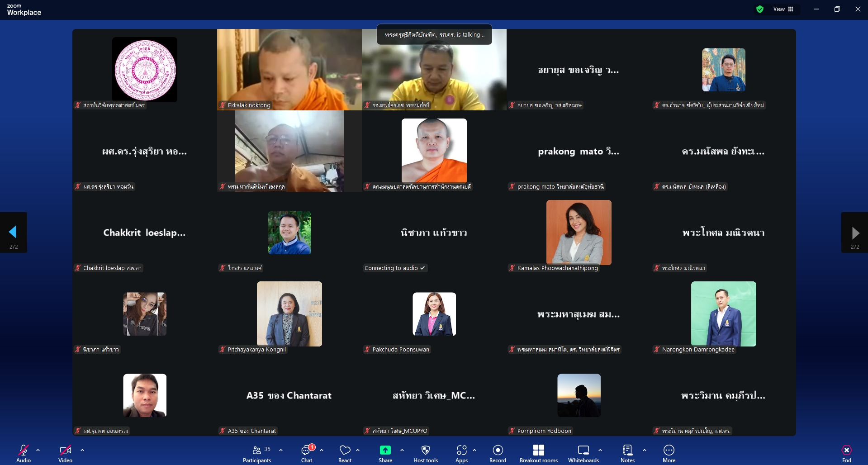
Task: Click the green encryption shield icon
Action: [x=760, y=9]
